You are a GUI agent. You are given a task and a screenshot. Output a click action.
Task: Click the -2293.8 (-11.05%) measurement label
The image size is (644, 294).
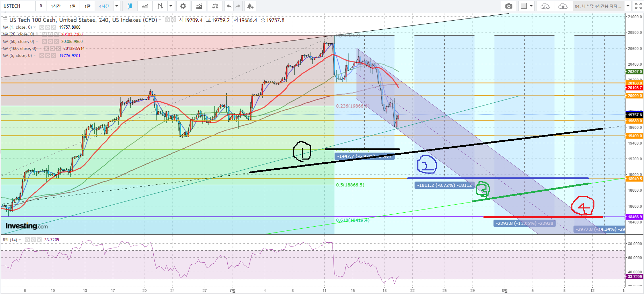525,223
